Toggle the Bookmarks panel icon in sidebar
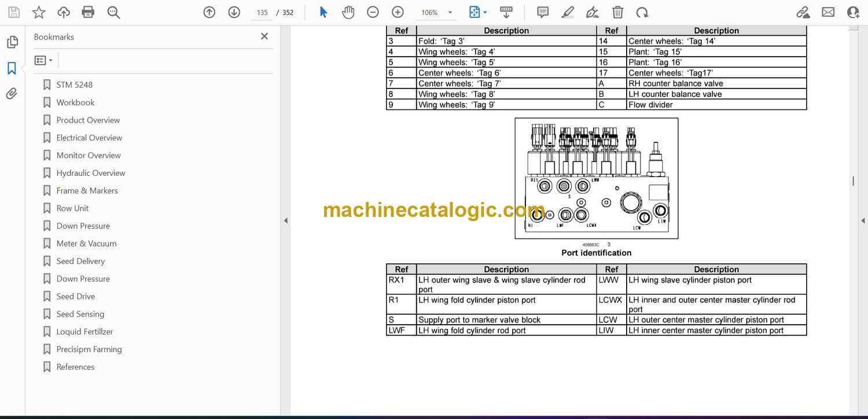868x419 pixels. pyautogui.click(x=12, y=68)
